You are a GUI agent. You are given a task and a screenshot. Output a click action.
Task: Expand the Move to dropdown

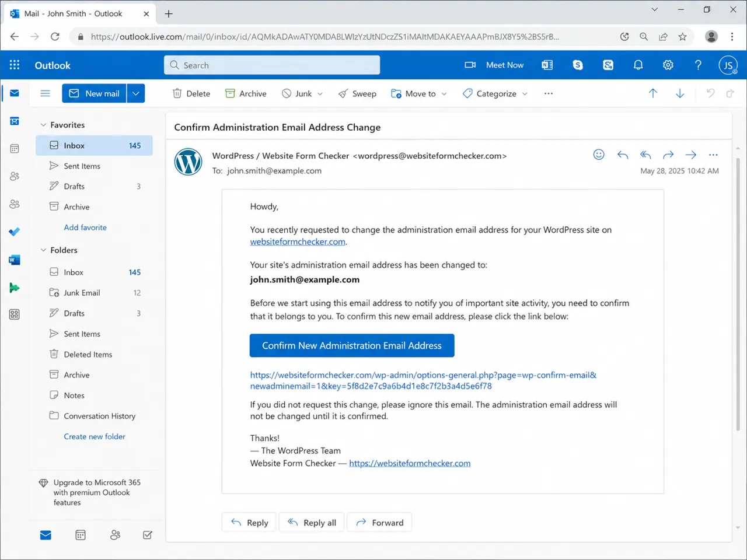[444, 94]
